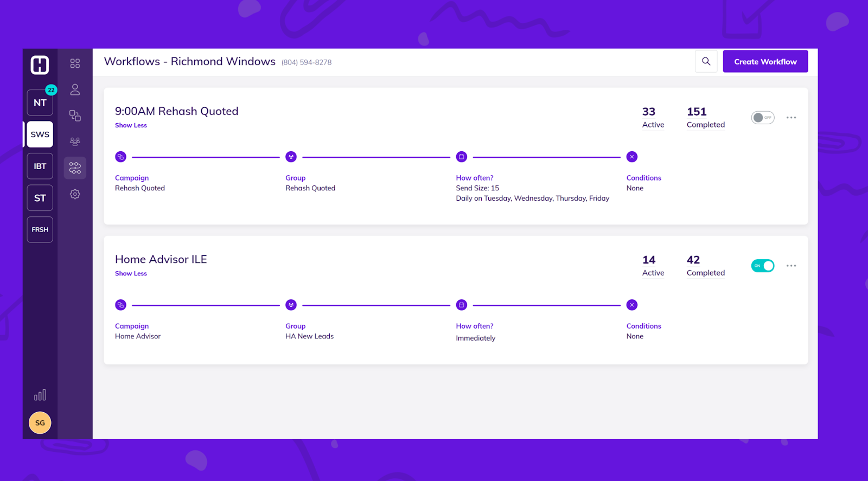Image resolution: width=868 pixels, height=481 pixels.
Task: Click the Campaign node icon for Rehash Quoted
Action: 120,157
